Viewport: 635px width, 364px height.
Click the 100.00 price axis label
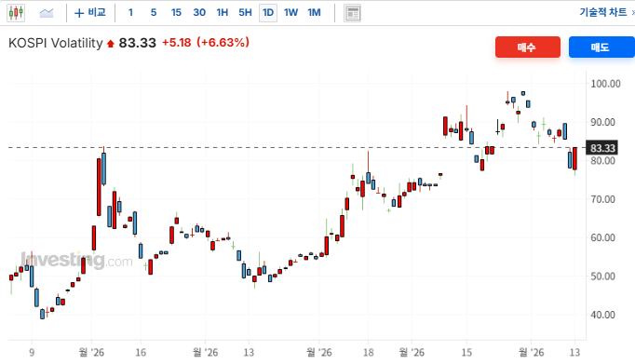click(605, 84)
